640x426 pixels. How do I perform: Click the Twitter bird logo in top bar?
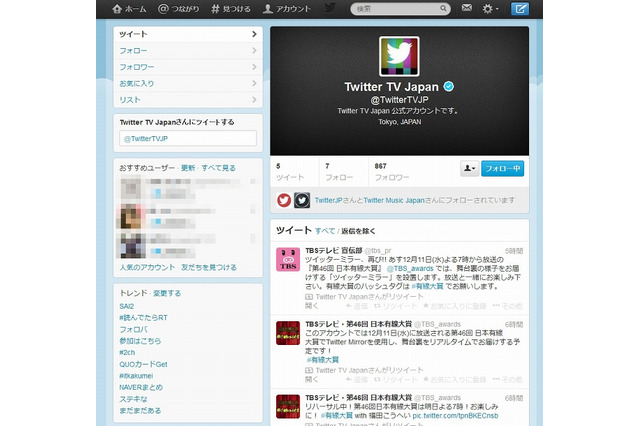(331, 9)
